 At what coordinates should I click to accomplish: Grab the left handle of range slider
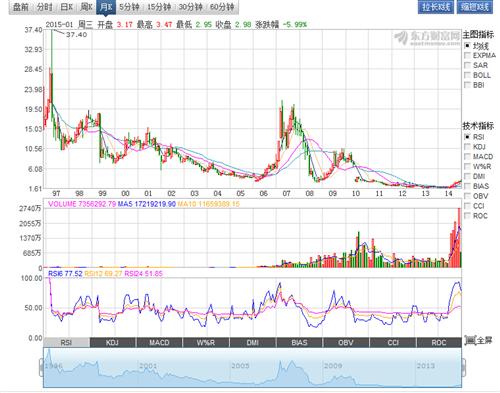click(x=41, y=368)
